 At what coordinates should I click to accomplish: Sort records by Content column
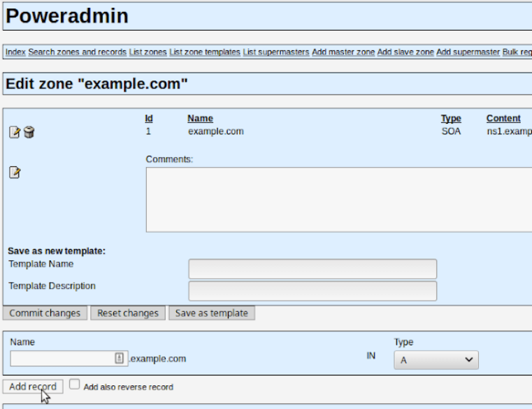503,118
